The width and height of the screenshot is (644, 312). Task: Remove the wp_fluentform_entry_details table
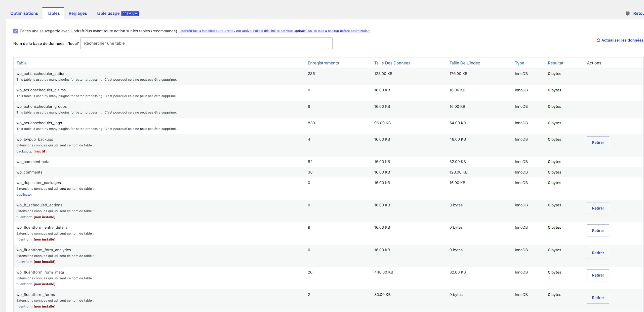pyautogui.click(x=598, y=230)
